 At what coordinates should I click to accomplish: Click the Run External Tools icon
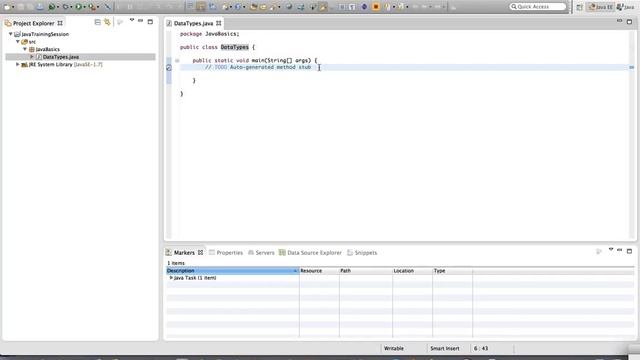[92, 7]
